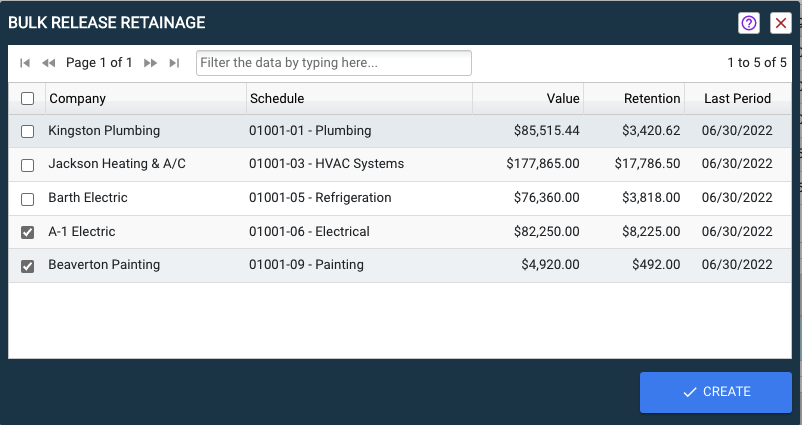The image size is (802, 425).
Task: Go to next page of results
Action: (151, 63)
